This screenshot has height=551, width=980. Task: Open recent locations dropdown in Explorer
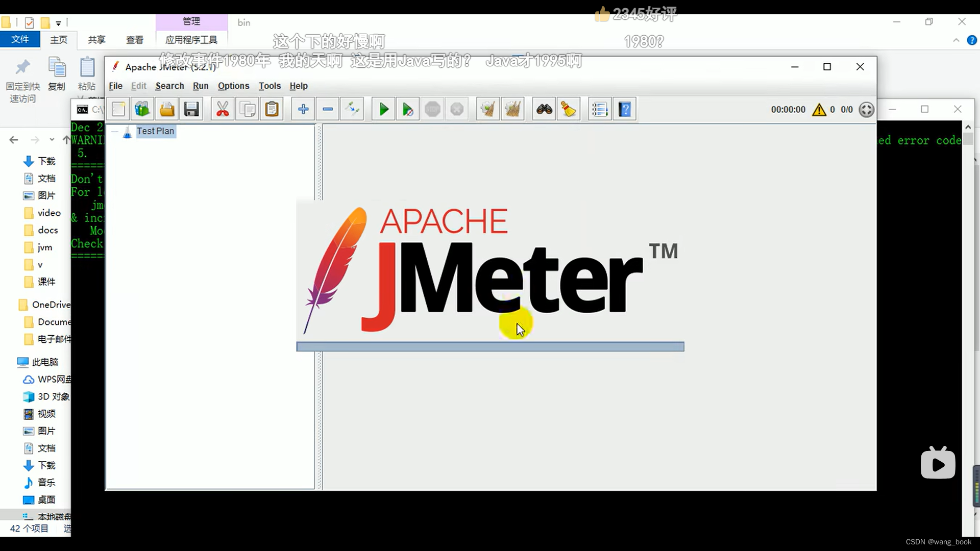[52, 139]
